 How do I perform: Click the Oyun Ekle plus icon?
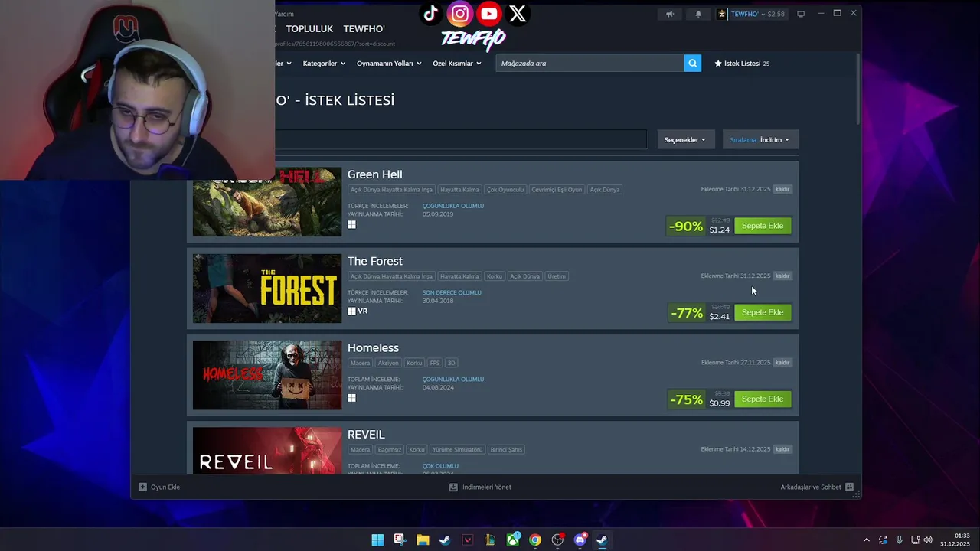(x=142, y=487)
